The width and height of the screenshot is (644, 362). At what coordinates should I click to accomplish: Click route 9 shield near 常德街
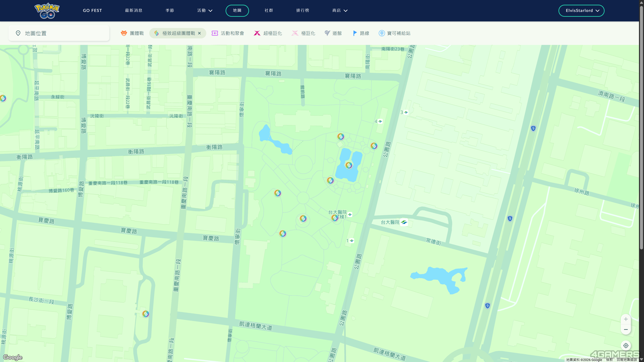[510, 219]
